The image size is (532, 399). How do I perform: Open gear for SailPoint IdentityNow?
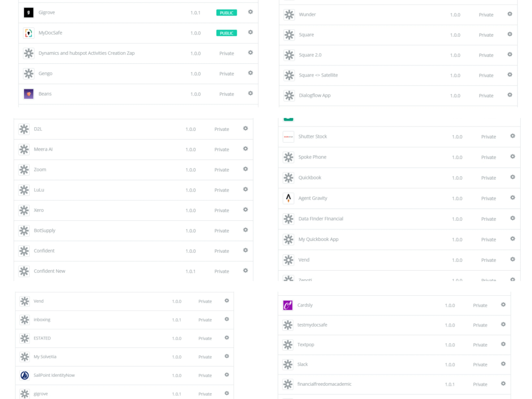227,375
